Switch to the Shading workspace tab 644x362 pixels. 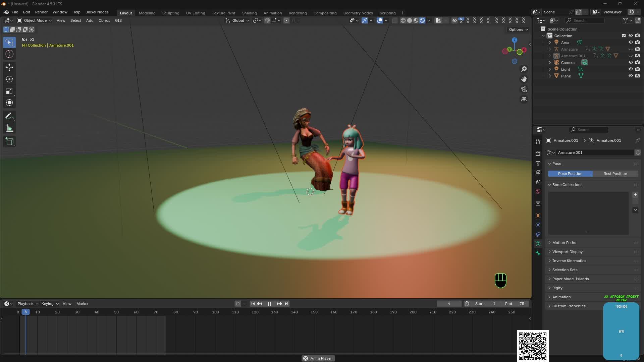coord(249,13)
